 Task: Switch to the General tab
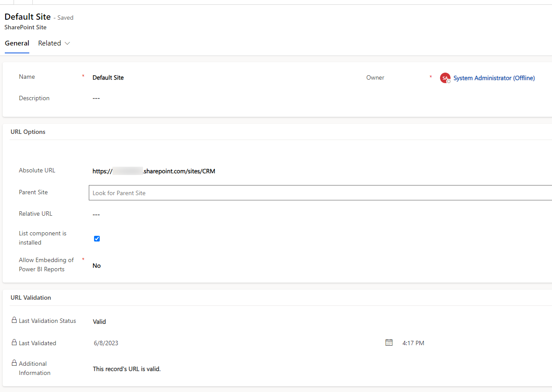17,43
